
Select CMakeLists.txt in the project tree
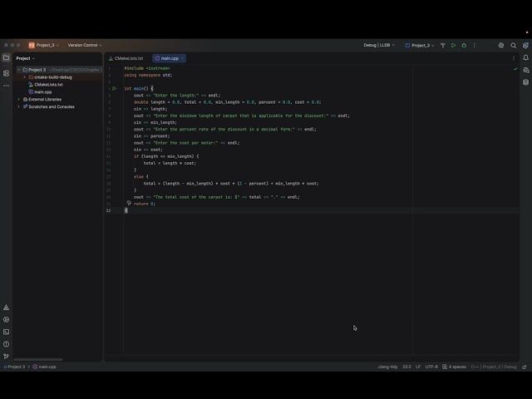(48, 85)
